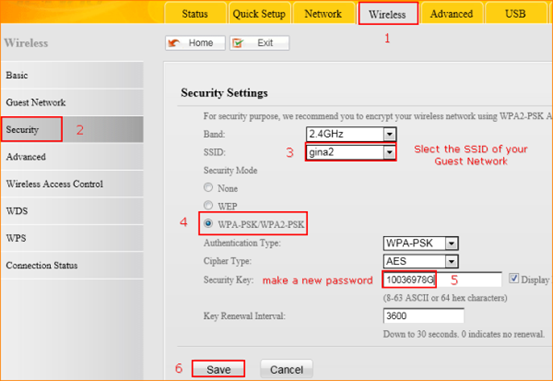Open Wireless Access Control page
Viewport: 553px width, 381px height.
coord(72,184)
